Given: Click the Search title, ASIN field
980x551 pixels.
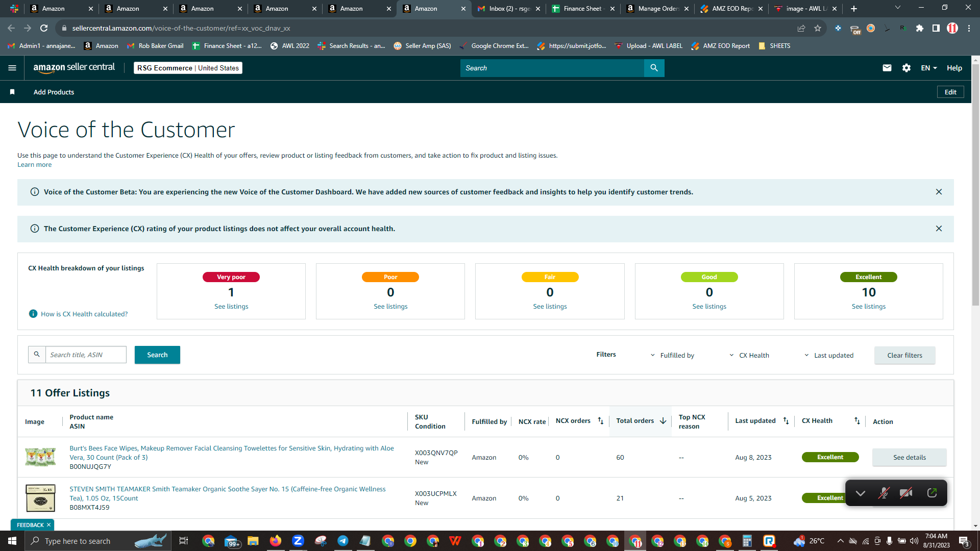Looking at the screenshot, I should [x=86, y=355].
